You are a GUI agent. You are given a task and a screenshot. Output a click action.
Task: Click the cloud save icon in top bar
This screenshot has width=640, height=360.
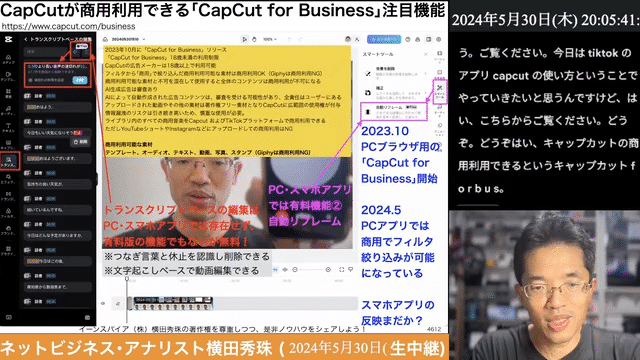[x=105, y=40]
